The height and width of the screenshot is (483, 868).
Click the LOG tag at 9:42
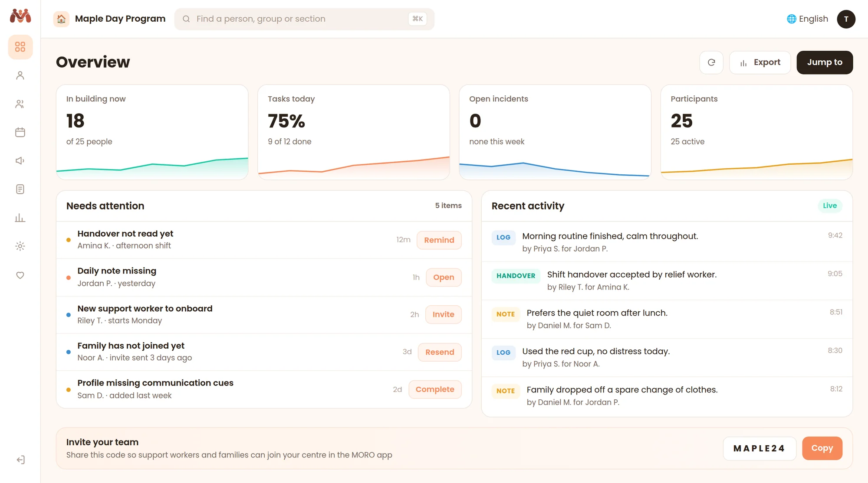pos(503,238)
